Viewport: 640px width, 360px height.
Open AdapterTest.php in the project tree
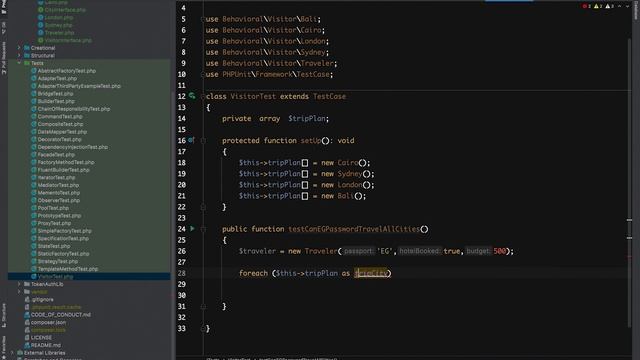[x=57, y=78]
